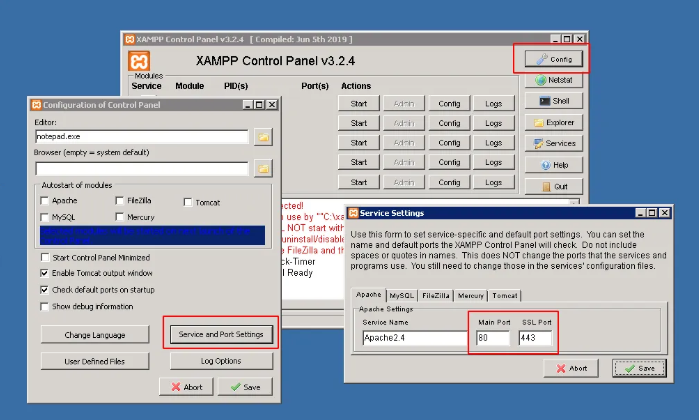699x420 pixels.
Task: Minimize the XAMPP Control Panel window
Action: [555, 39]
